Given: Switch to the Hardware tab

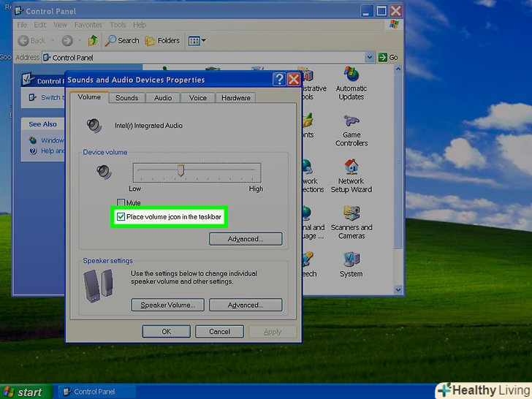Looking at the screenshot, I should click(x=236, y=98).
